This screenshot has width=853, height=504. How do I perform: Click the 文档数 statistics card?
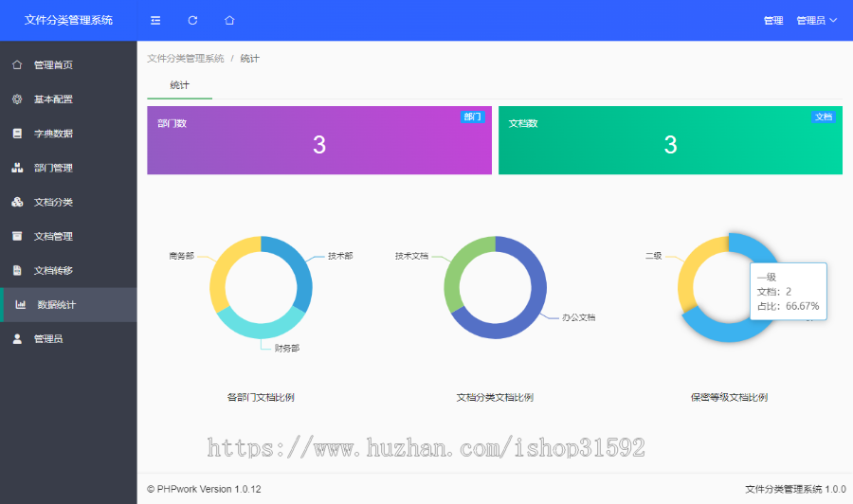pos(670,140)
